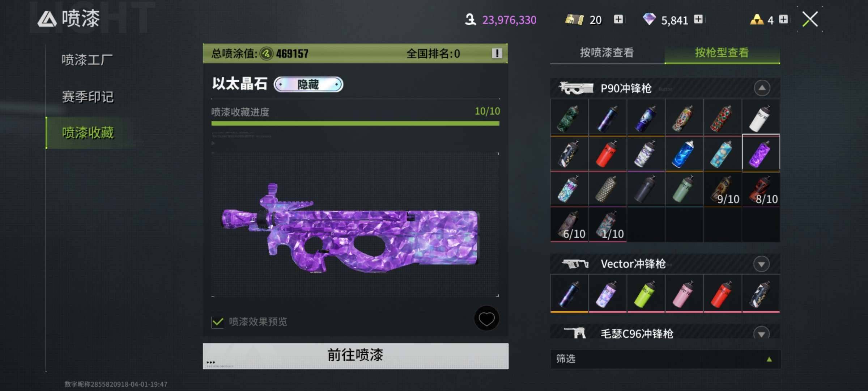This screenshot has height=391, width=868.
Task: Select the blue lightning spray can
Action: pos(684,154)
